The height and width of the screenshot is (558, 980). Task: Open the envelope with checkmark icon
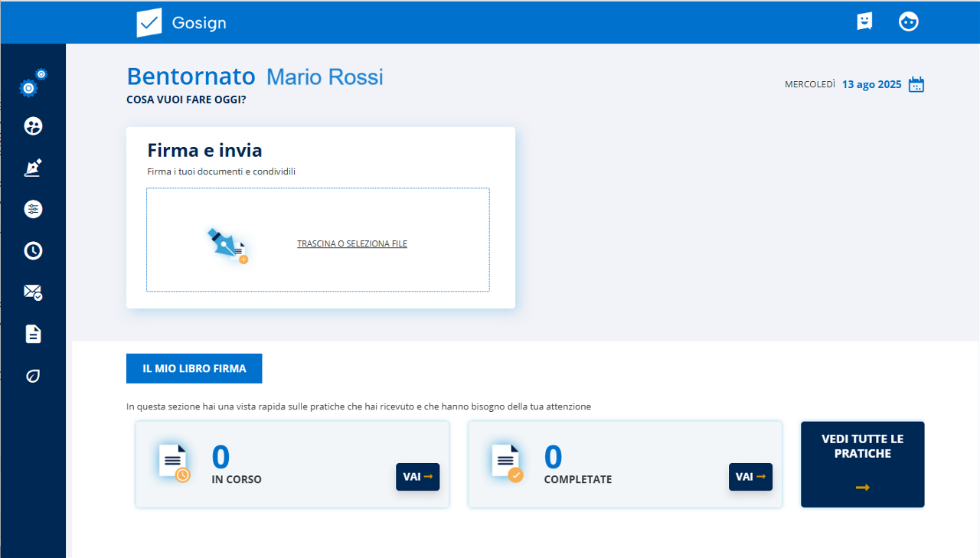coord(33,292)
